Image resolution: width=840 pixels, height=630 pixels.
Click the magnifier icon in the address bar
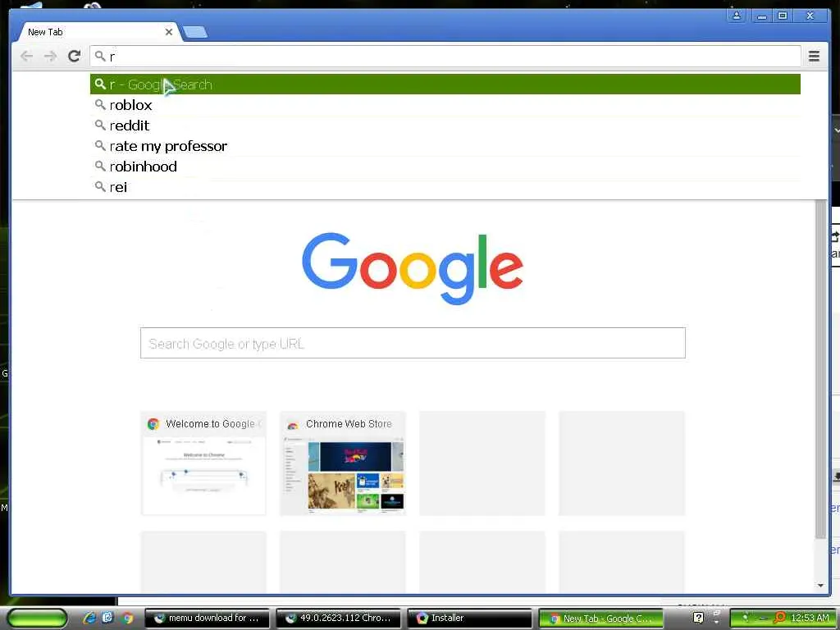[100, 56]
